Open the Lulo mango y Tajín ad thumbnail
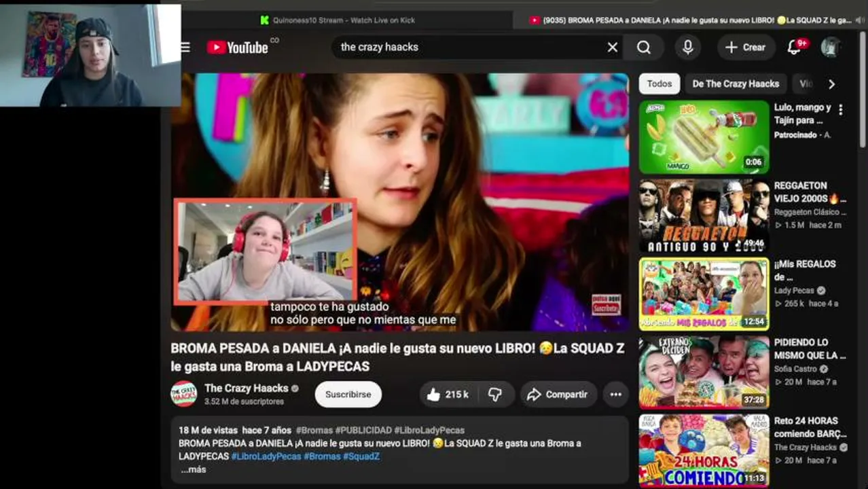This screenshot has width=868, height=489. [x=704, y=137]
